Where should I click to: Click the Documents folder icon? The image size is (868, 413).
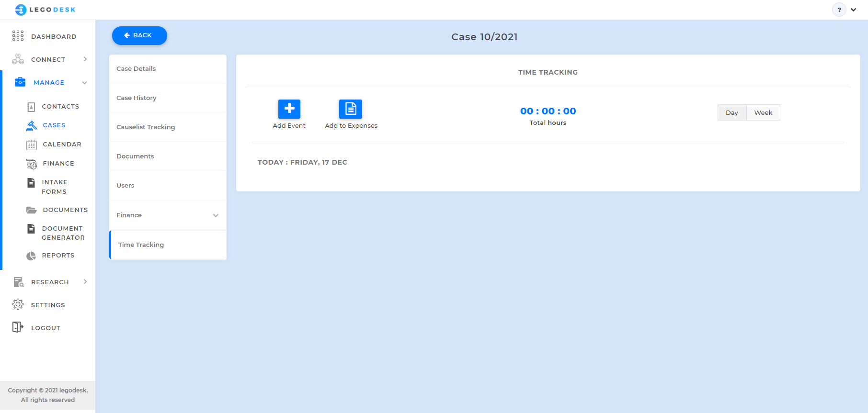32,210
